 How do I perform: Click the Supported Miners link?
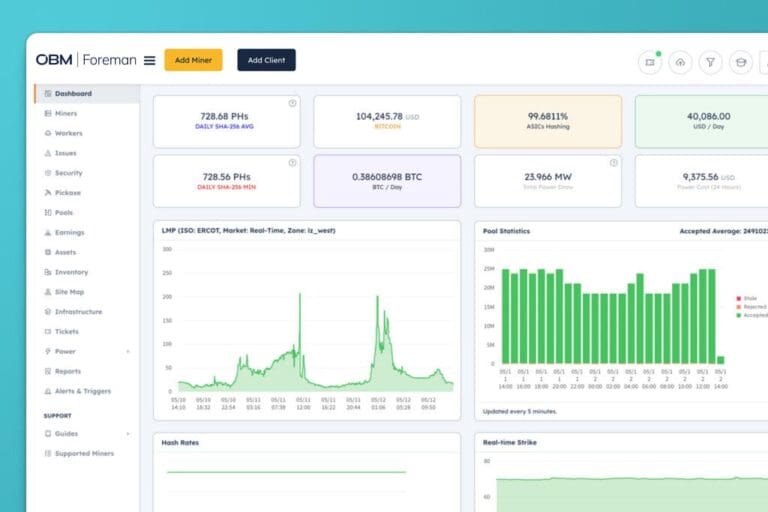coord(84,454)
